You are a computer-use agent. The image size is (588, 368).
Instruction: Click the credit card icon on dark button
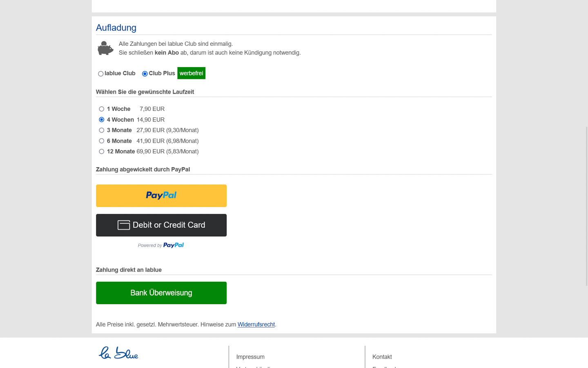coord(124,225)
